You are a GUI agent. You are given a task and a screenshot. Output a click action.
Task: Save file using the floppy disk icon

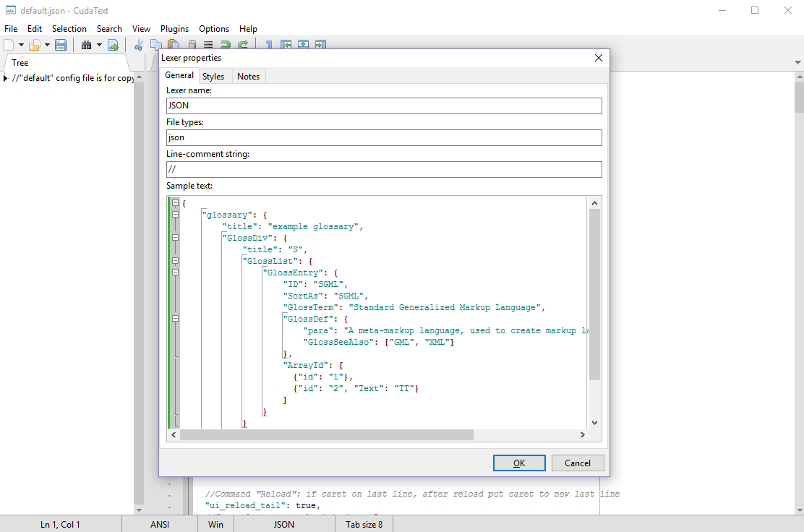[x=61, y=45]
